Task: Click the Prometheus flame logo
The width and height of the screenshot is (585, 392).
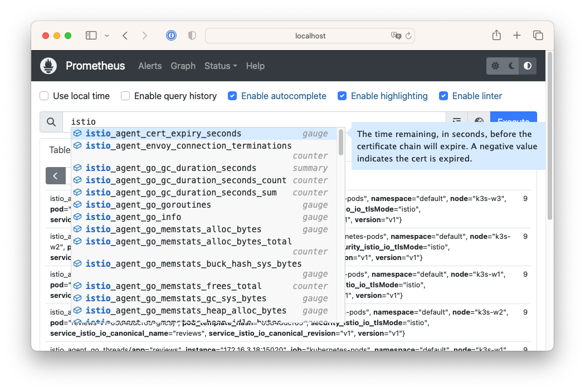Action: point(48,66)
